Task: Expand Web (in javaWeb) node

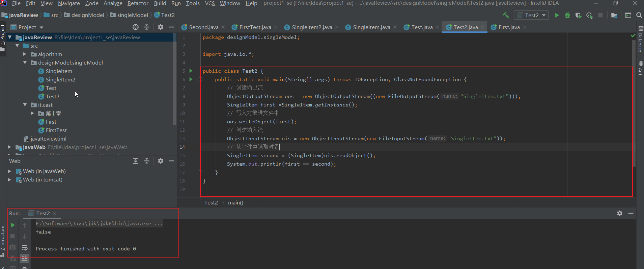Action: (x=9, y=171)
